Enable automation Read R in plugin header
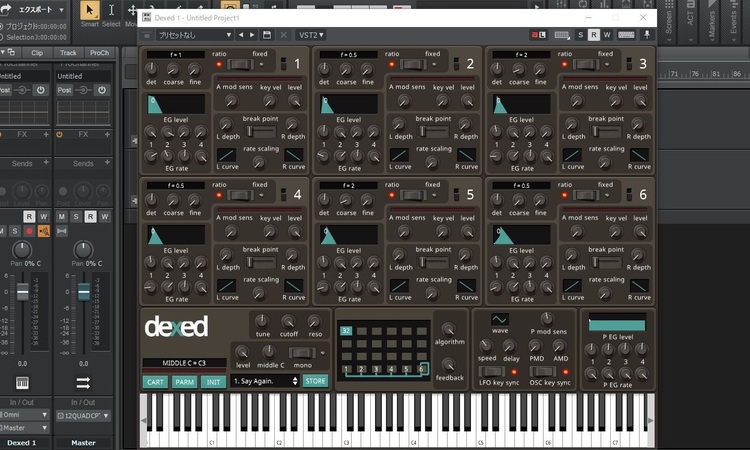The width and height of the screenshot is (750, 450). point(594,35)
